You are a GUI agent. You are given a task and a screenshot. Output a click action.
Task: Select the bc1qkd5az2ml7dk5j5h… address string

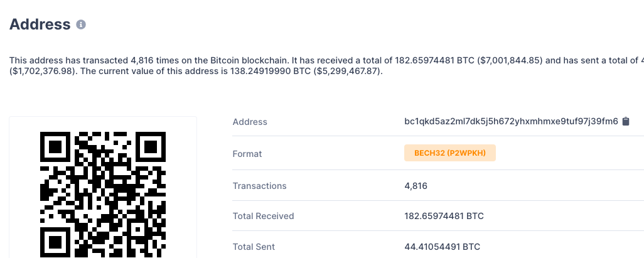(511, 121)
